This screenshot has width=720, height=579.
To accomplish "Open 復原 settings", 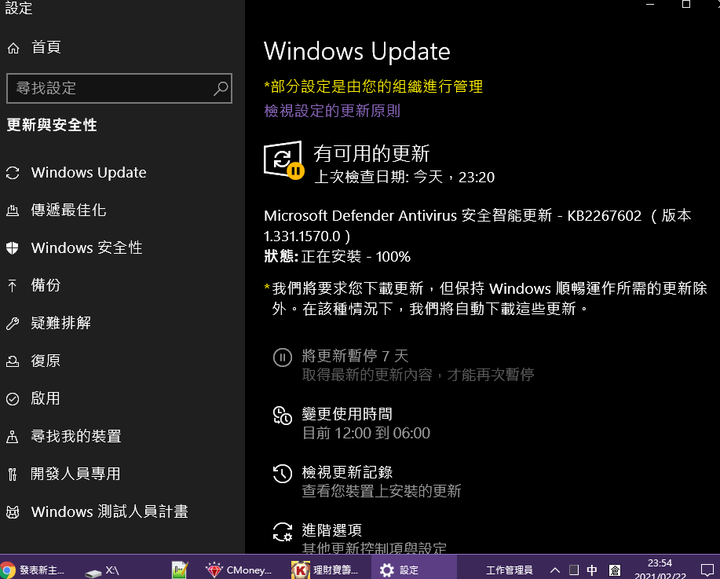I will tap(45, 361).
